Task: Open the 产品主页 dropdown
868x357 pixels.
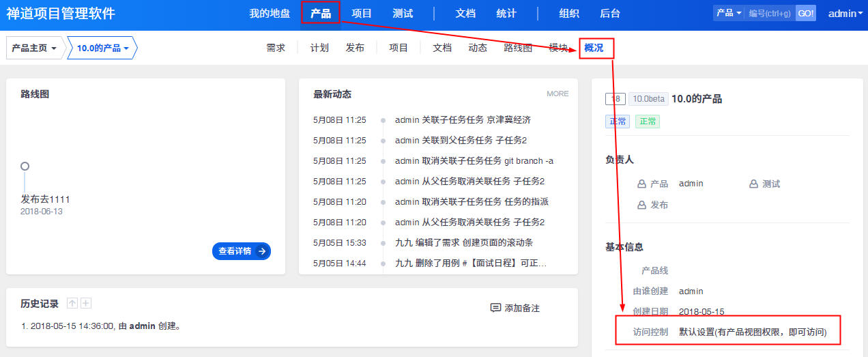Action: pos(34,48)
